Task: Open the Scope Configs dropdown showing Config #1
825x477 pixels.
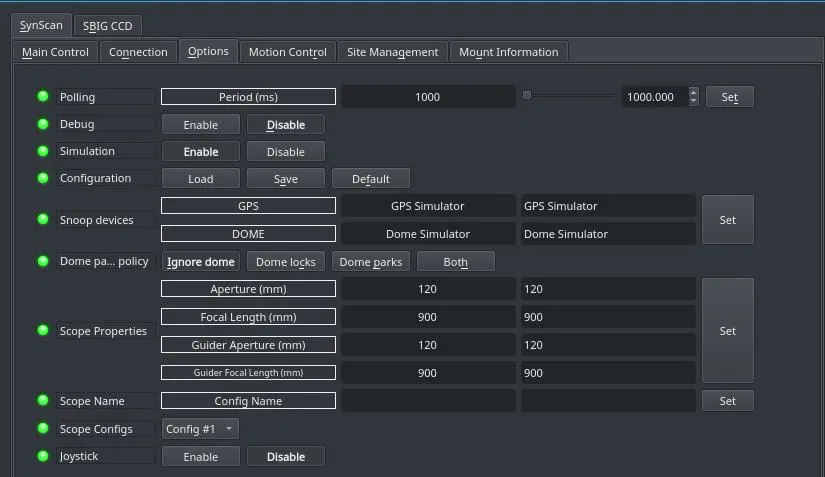Action: (x=200, y=429)
